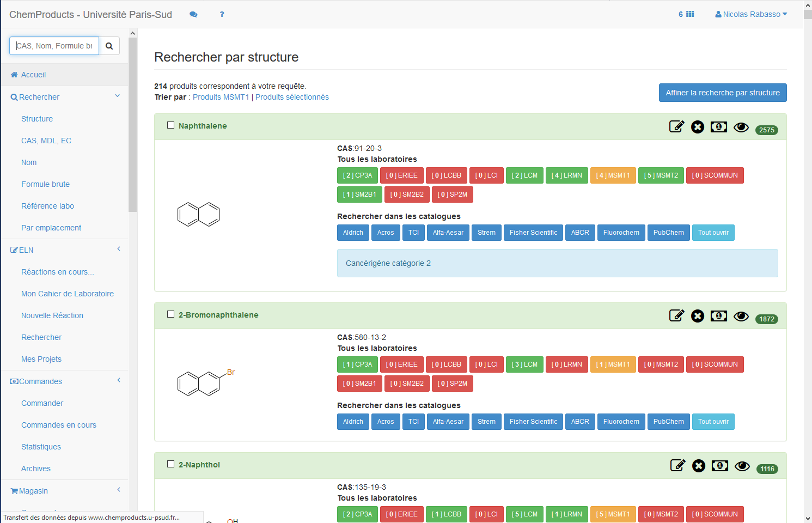The image size is (812, 523).
Task: Open the grid icon labeled 6
Action: click(686, 14)
